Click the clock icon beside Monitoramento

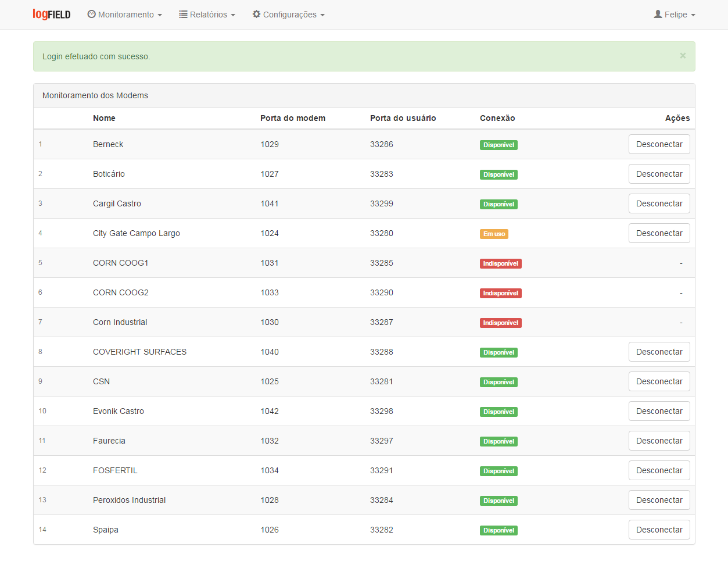coord(91,14)
